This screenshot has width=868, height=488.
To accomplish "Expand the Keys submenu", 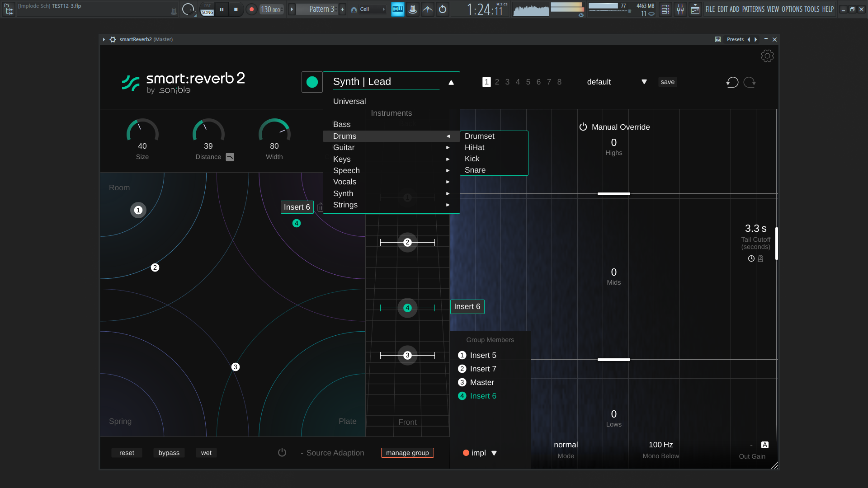I will click(392, 159).
